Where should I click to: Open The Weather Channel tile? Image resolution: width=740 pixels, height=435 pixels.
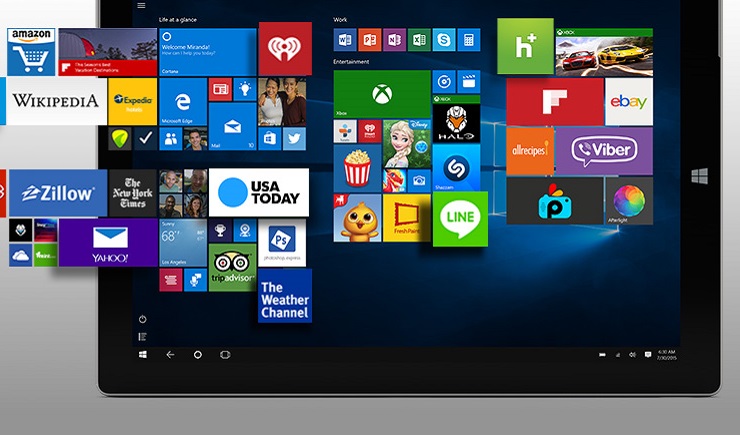tap(285, 296)
